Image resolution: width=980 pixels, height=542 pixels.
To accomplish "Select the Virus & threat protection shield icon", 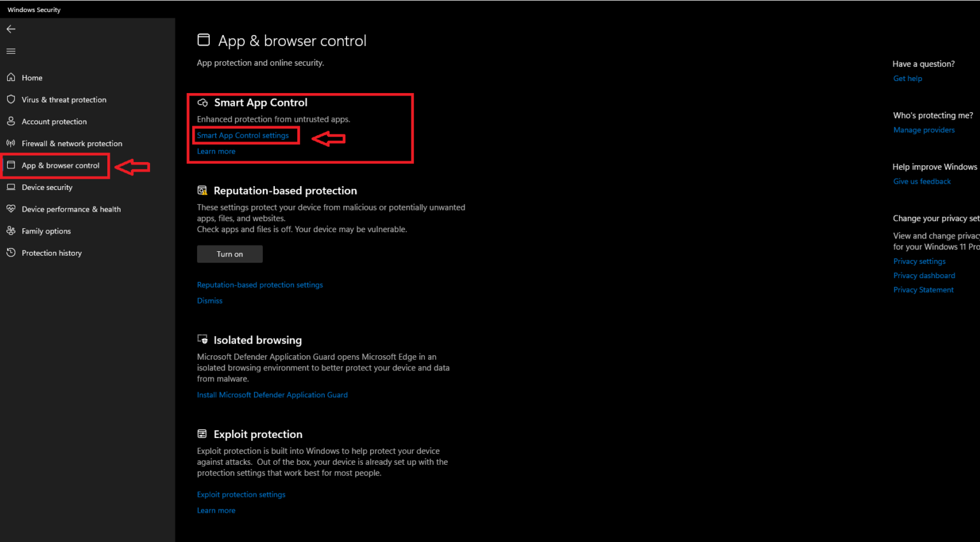I will click(x=11, y=99).
